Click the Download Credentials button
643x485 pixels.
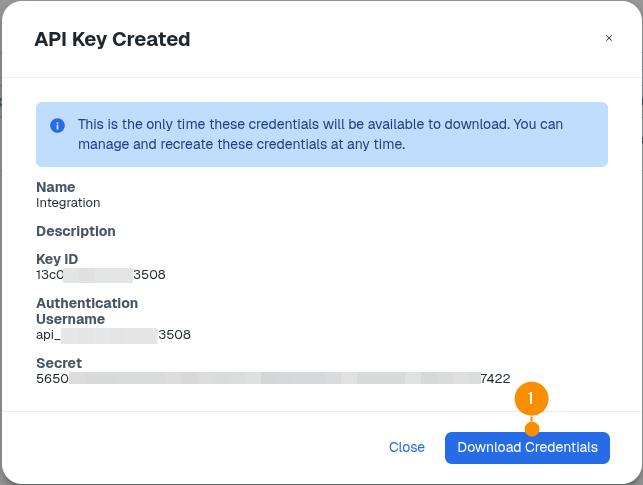527,447
